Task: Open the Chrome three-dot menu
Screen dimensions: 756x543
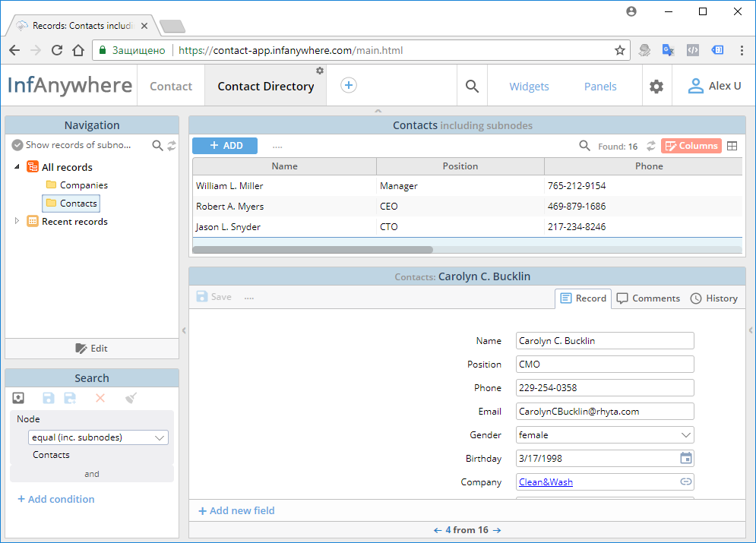Action: pyautogui.click(x=742, y=50)
